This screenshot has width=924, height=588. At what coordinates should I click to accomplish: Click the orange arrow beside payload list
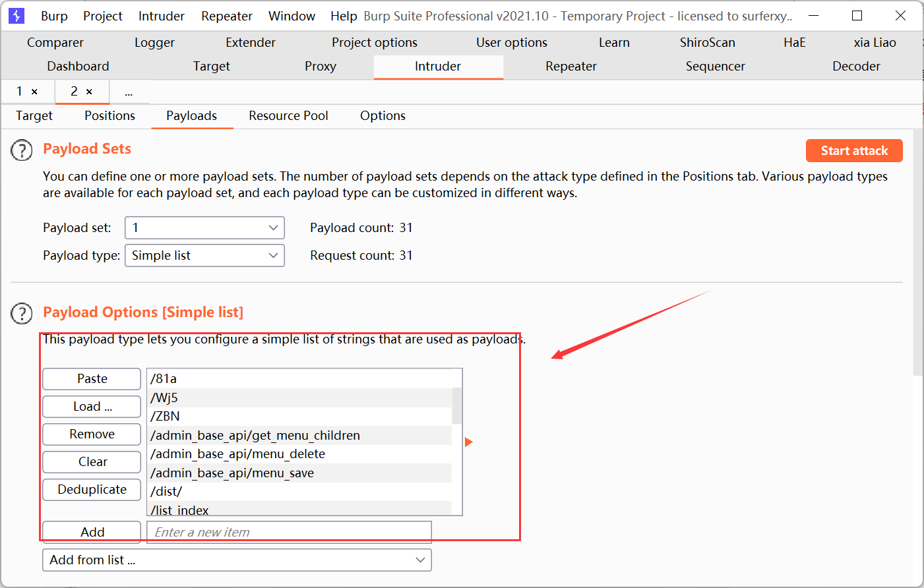468,442
